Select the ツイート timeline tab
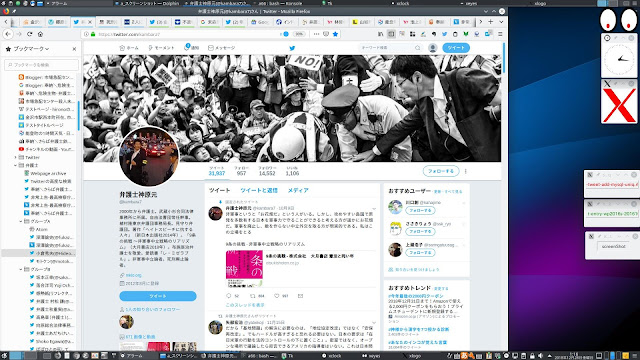640x360 pixels. 220,191
